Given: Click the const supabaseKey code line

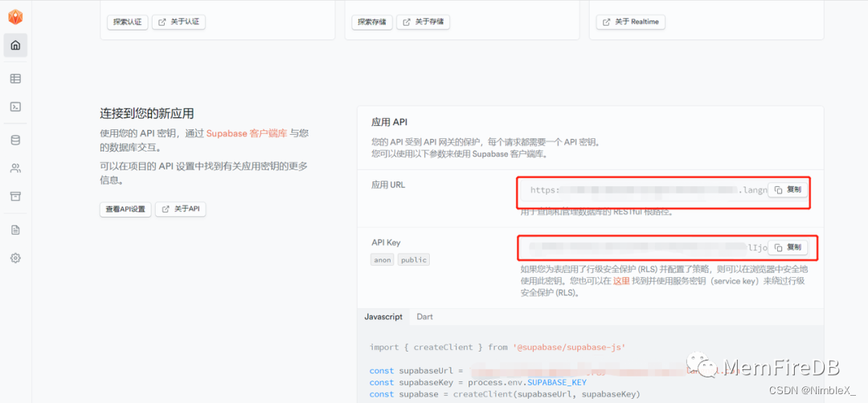Looking at the screenshot, I should coord(477,383).
